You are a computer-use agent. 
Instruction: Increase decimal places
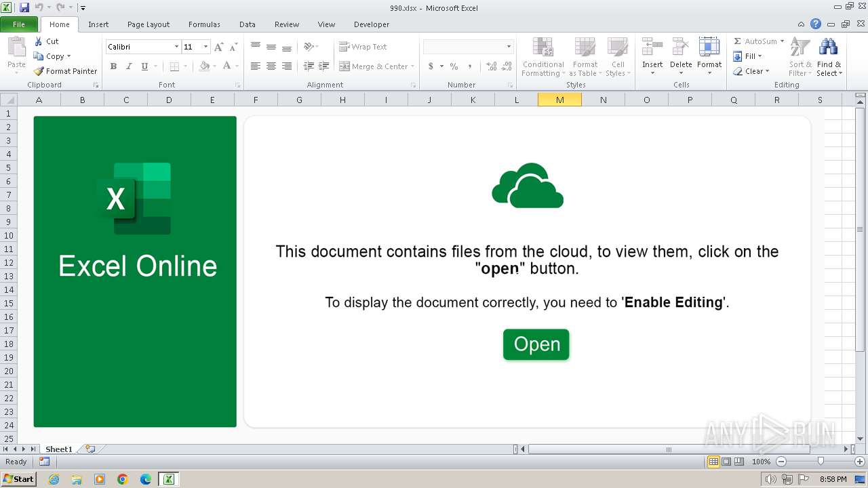coord(491,66)
